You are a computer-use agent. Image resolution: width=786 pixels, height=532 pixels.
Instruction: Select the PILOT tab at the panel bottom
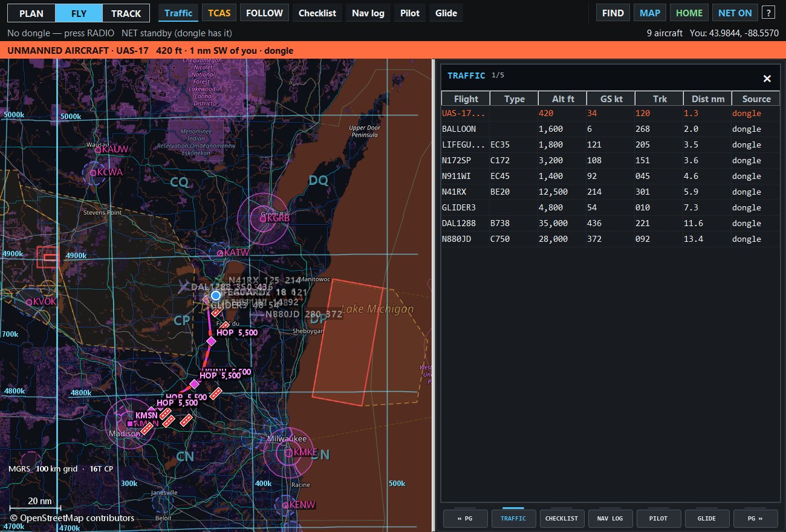click(x=658, y=519)
